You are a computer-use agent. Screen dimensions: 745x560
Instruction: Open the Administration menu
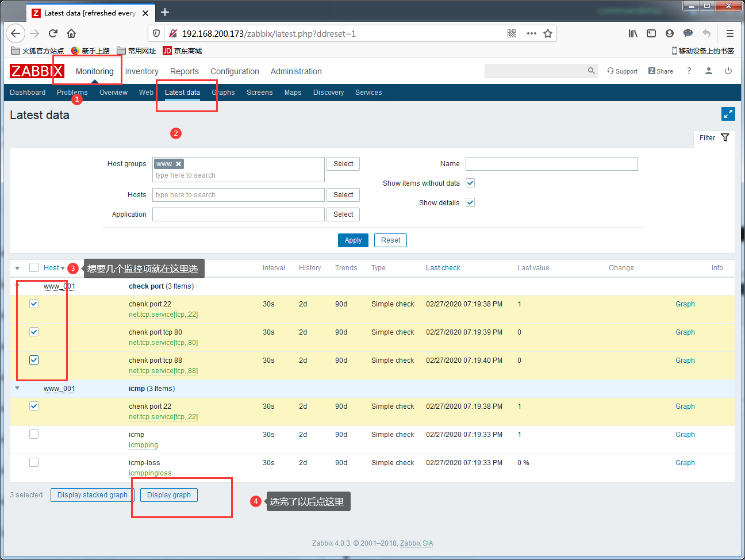click(296, 71)
